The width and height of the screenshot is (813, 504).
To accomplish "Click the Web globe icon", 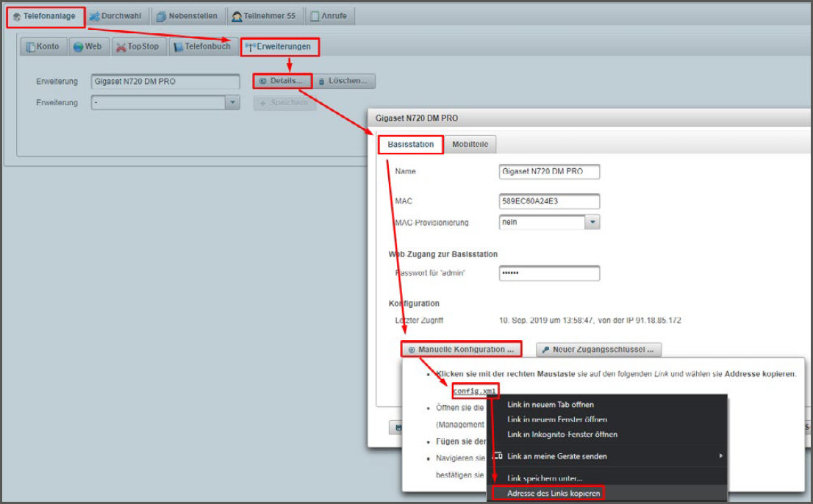I will pos(79,47).
